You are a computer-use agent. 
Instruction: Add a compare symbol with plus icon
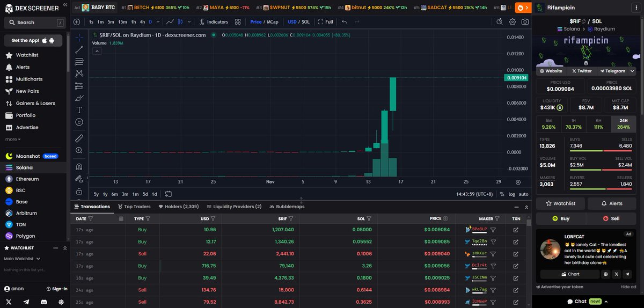pos(77,22)
